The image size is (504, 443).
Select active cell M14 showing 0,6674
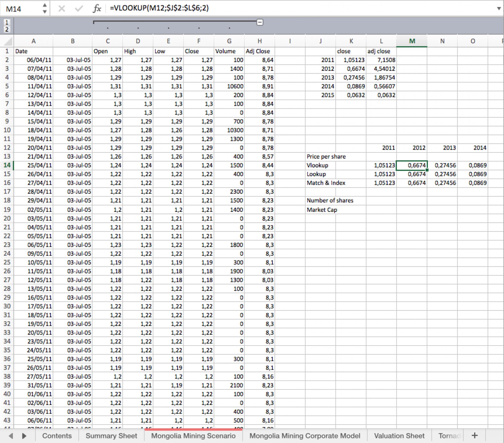(x=412, y=165)
